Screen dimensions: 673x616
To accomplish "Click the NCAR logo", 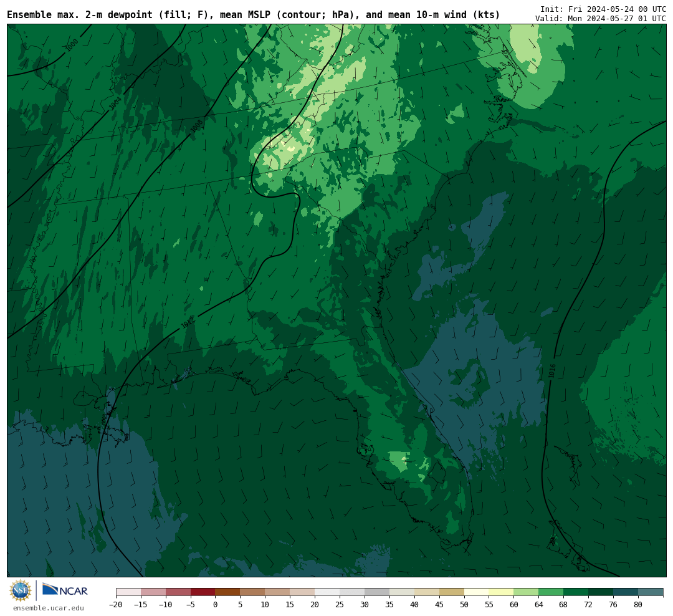I will pos(65,590).
